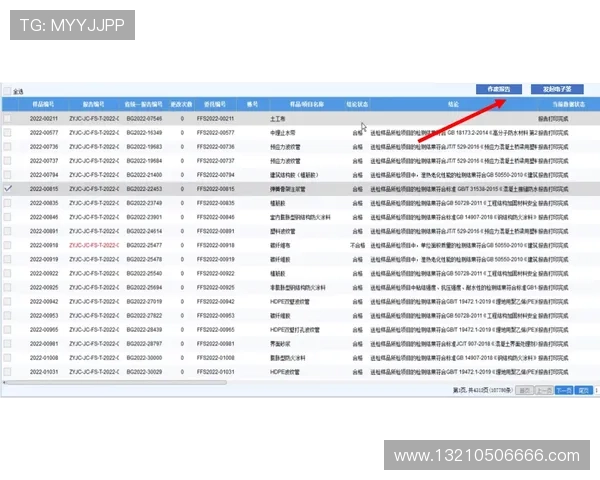Click the cell BG2022-19684
600x480 pixels.
point(144,161)
